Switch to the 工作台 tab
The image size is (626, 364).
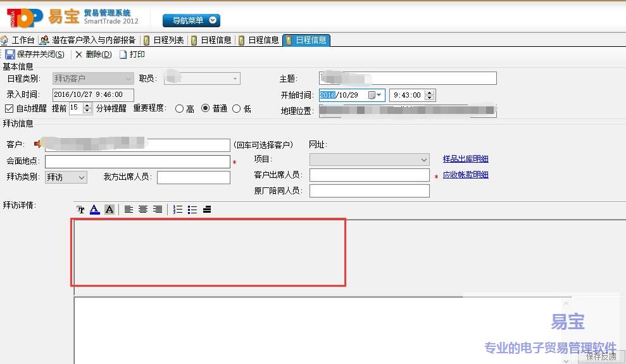point(18,40)
